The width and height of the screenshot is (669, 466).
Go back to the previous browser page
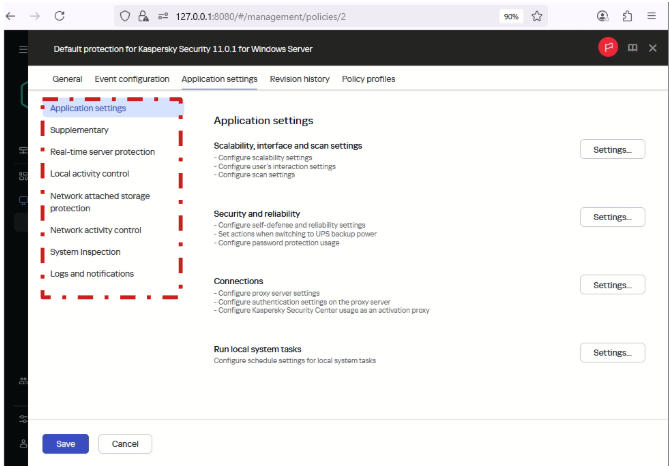(x=11, y=16)
